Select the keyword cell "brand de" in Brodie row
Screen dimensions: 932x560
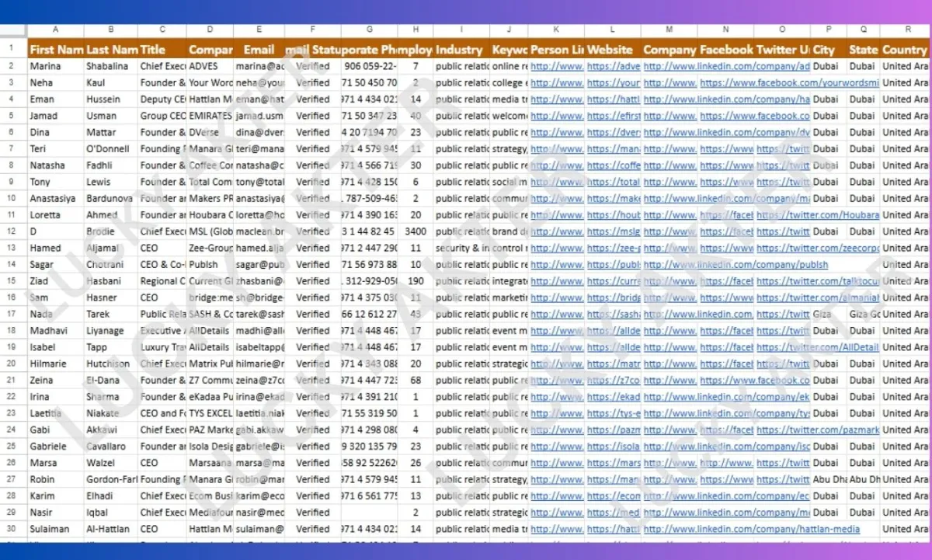[509, 231]
